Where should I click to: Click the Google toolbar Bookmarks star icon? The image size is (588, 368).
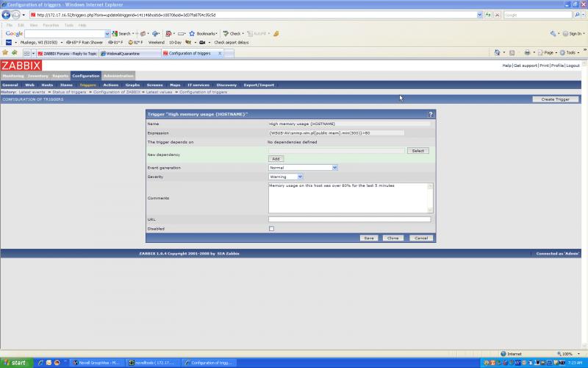192,33
